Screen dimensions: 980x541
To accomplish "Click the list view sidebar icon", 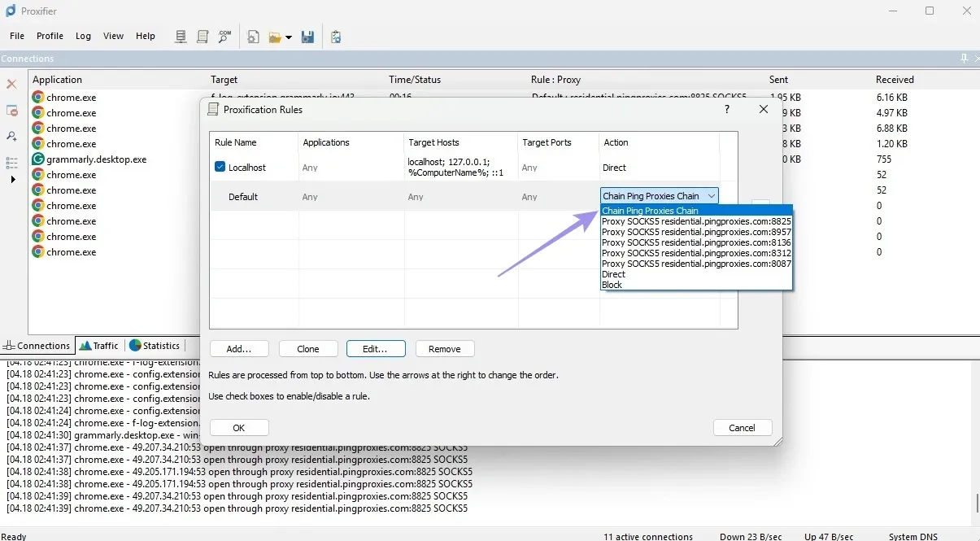I will [11, 162].
